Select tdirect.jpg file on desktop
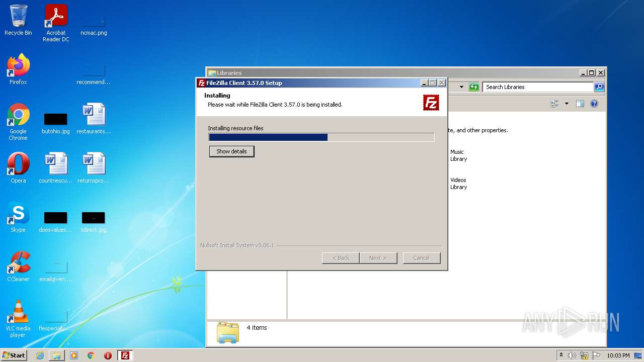The image size is (644, 362). pyautogui.click(x=94, y=222)
